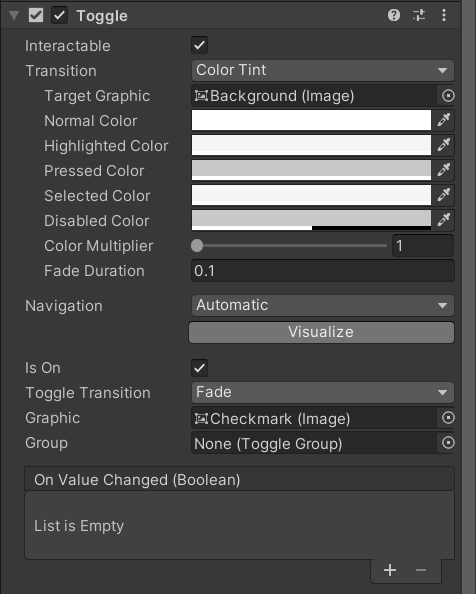
Task: Open Target Graphic object picker circle
Action: click(448, 96)
